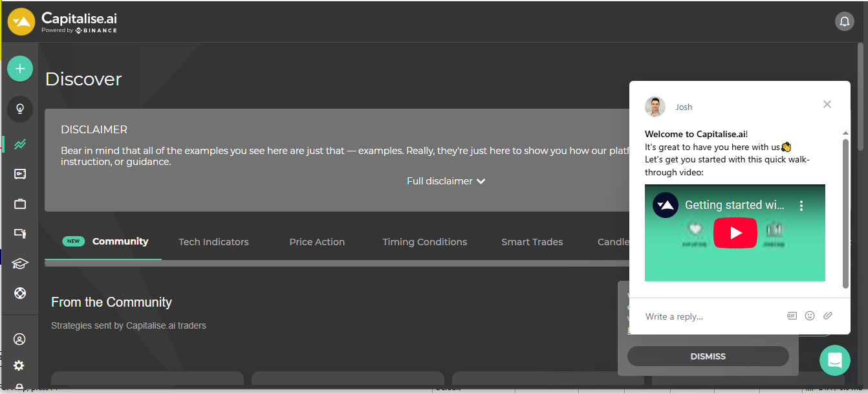Close Josh's welcome chat popup
Viewport: 868px width, 394px height.
click(x=827, y=104)
